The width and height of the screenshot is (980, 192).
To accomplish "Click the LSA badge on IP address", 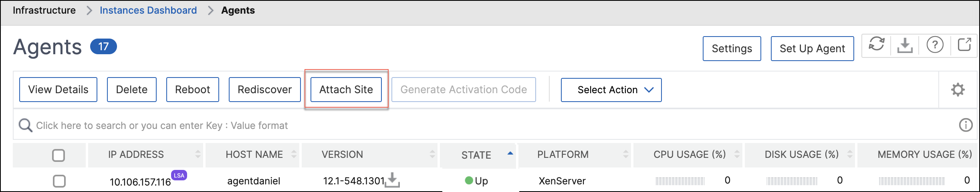I will coord(179,176).
